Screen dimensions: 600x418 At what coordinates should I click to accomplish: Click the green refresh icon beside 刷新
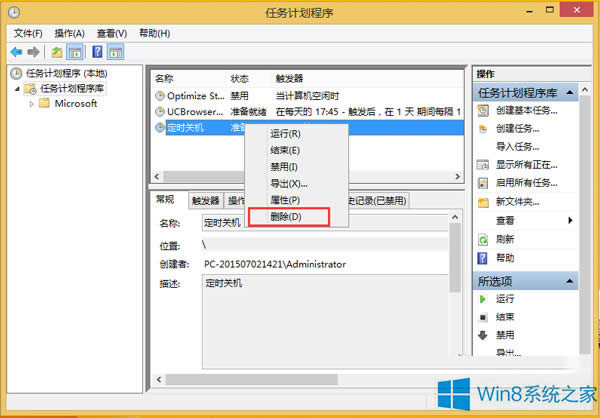(483, 240)
